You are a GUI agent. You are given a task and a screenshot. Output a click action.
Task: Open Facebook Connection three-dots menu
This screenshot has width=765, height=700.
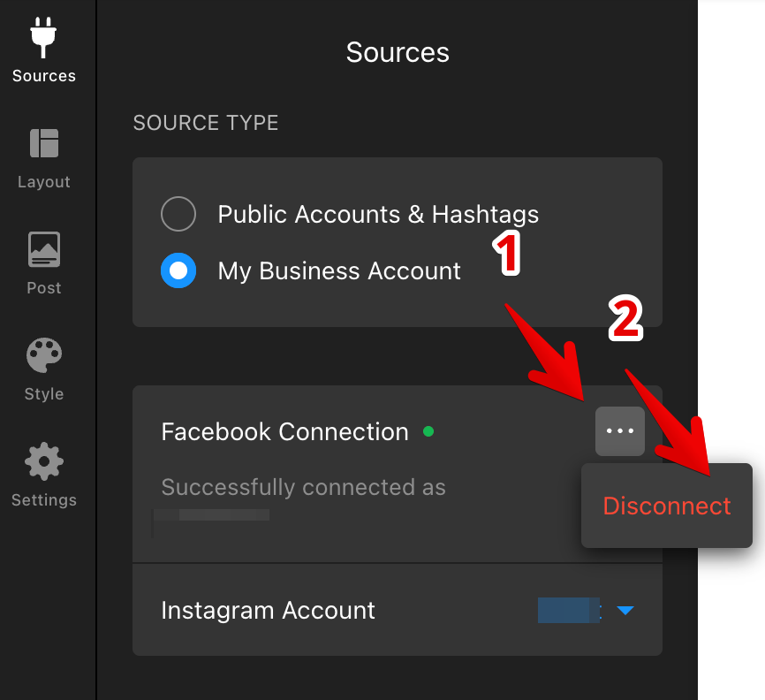click(x=619, y=431)
